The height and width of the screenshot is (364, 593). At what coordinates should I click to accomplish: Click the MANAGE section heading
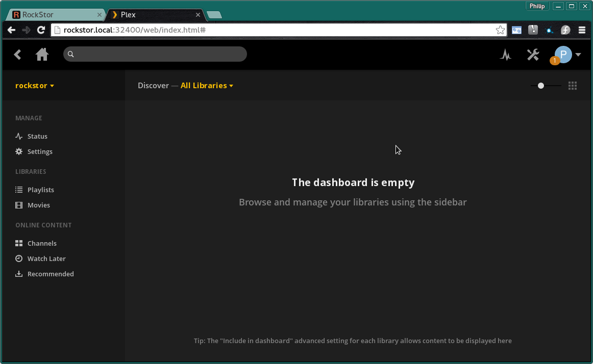tap(29, 118)
